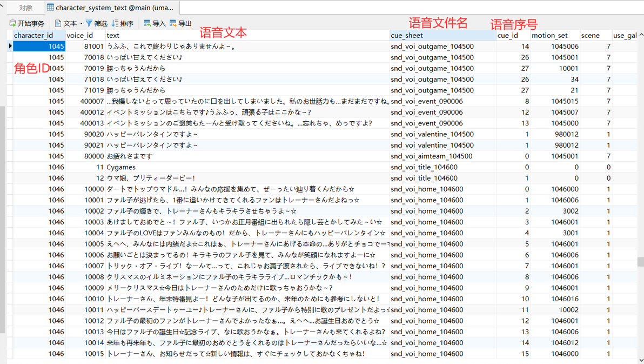644x364 pixels.
Task: Select cue_sheet cell snd_voi_aimteam_104500
Action: coord(443,156)
